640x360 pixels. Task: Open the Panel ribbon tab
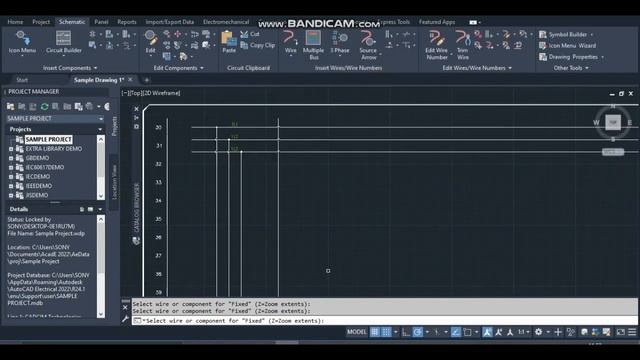click(101, 22)
